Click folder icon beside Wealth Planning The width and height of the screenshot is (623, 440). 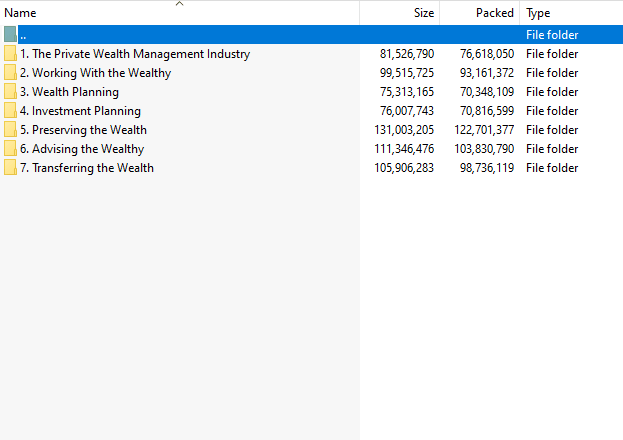click(x=10, y=92)
